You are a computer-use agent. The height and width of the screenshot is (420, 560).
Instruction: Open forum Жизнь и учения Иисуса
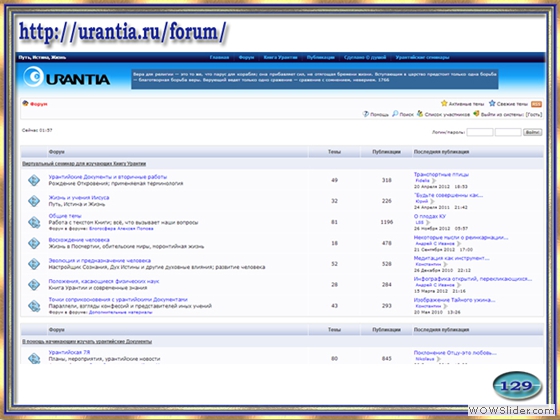(79, 198)
